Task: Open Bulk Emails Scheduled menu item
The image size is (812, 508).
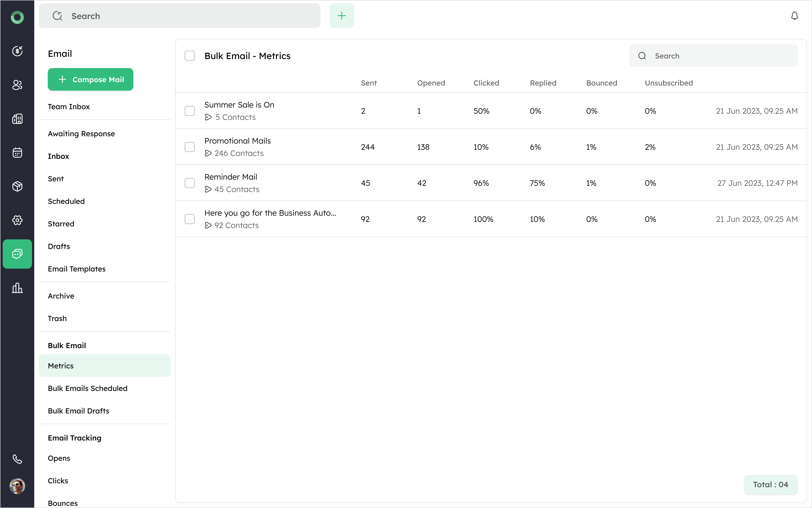Action: click(88, 388)
